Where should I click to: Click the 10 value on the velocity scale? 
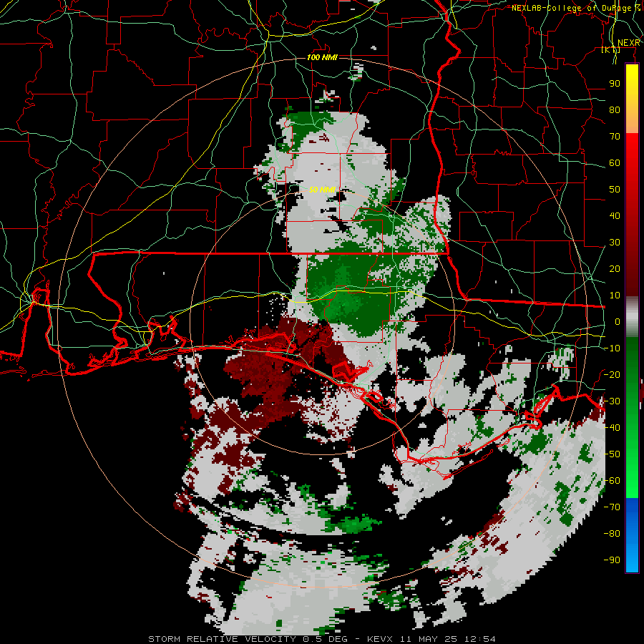[615, 296]
